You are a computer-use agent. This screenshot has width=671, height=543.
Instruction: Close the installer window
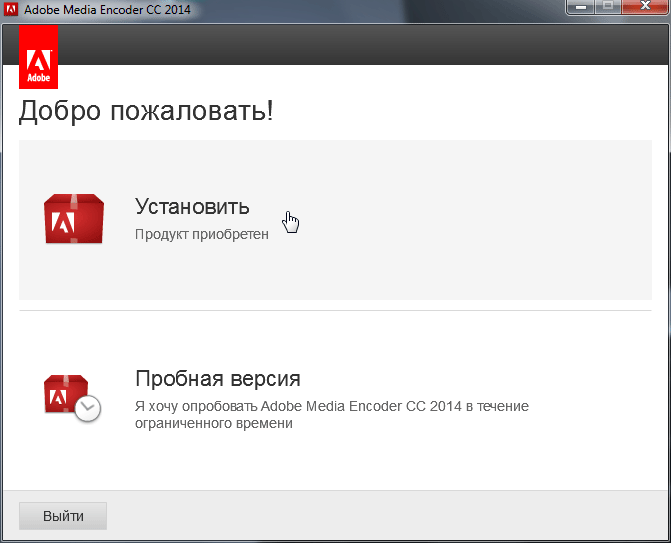tap(645, 7)
